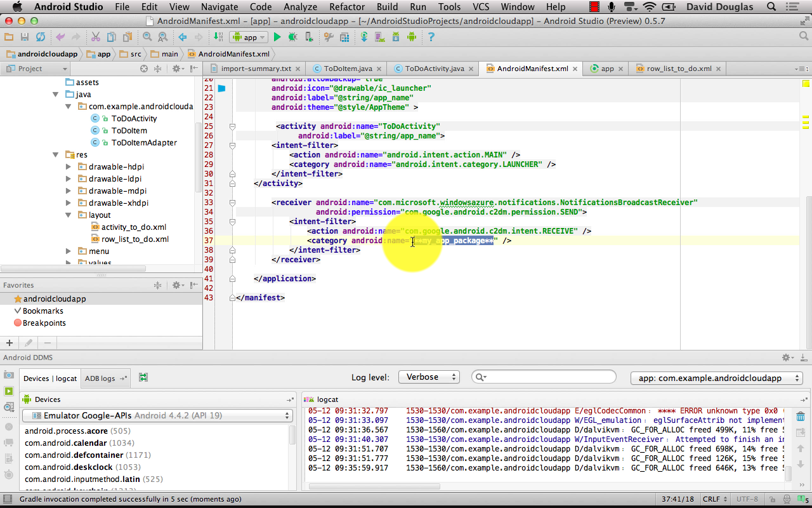Collapse the res folder
Viewport: 812px width, 508px height.
(56, 155)
